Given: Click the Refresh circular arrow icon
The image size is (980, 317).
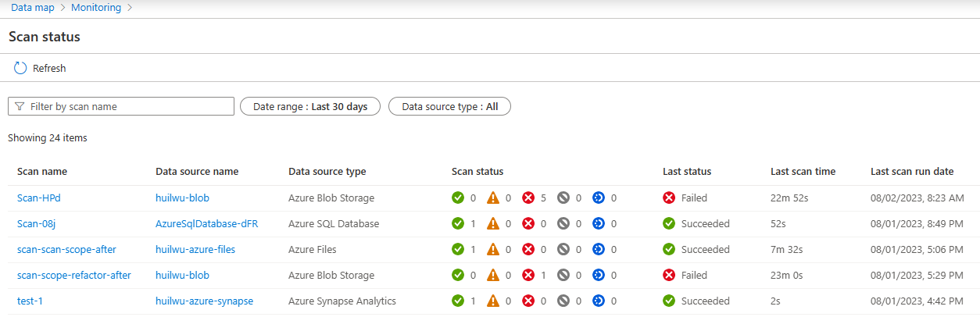Looking at the screenshot, I should point(20,69).
